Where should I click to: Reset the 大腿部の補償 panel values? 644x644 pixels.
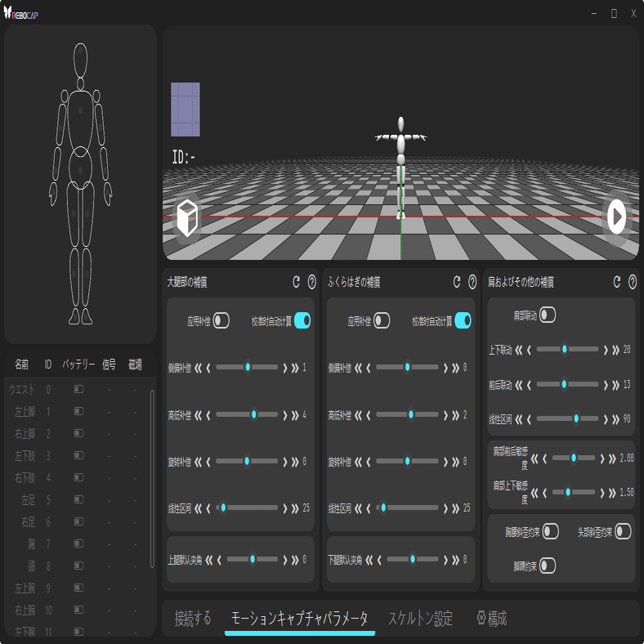(297, 282)
